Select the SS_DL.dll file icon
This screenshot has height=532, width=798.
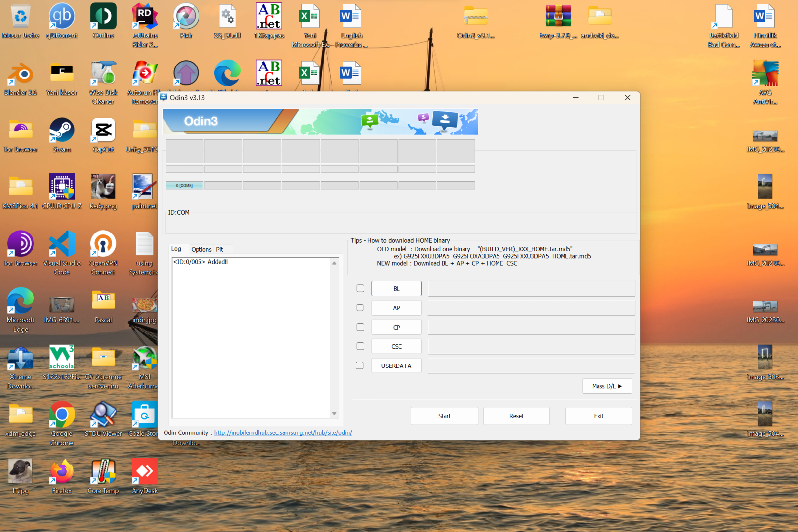pos(228,21)
